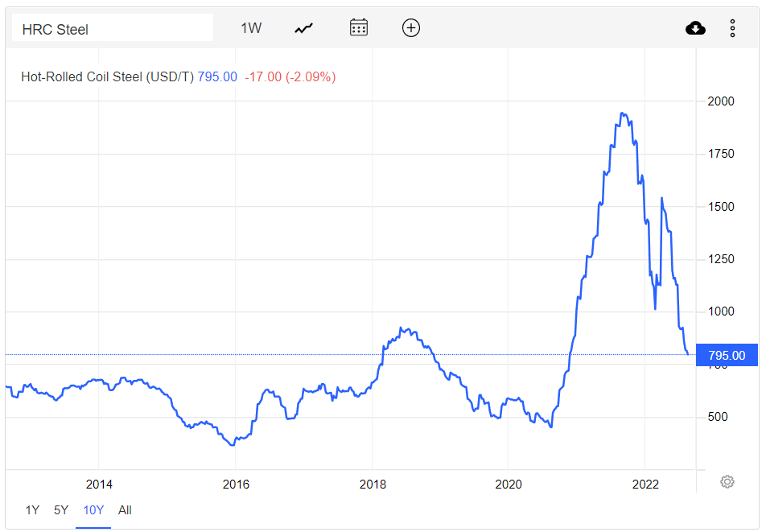766x532 pixels.
Task: Click the 500 y-axis label
Action: pos(718,417)
